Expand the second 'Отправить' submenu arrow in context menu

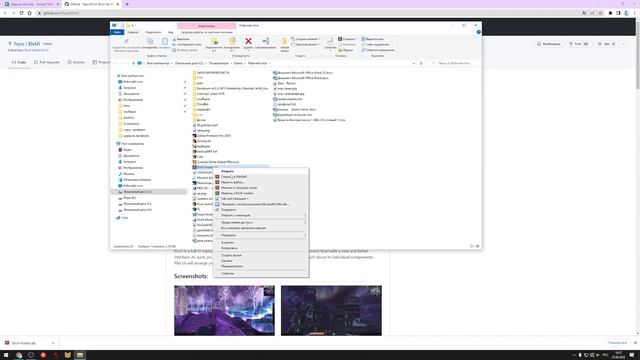305,235
